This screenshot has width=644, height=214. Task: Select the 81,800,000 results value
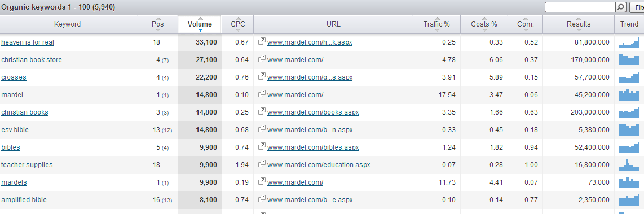[592, 42]
